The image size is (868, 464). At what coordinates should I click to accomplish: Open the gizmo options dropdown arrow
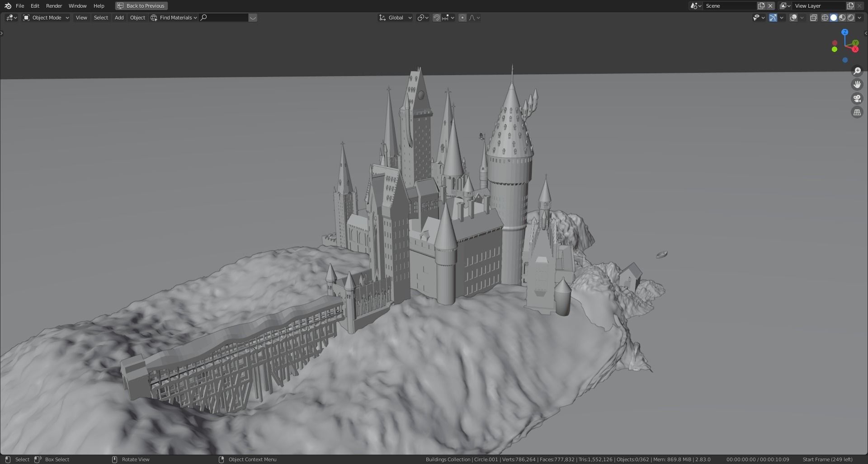781,18
